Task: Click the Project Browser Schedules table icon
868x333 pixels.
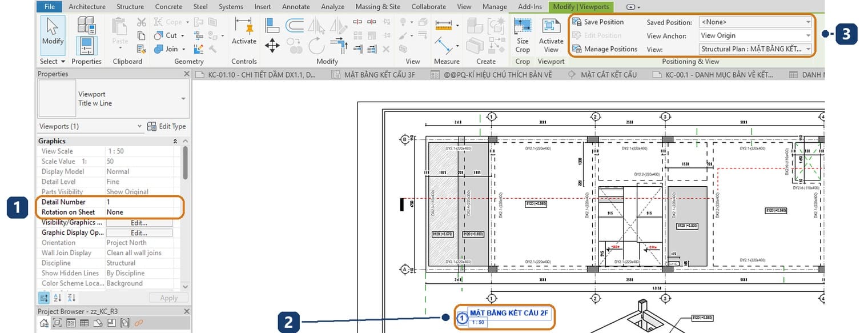Action: 85,323
